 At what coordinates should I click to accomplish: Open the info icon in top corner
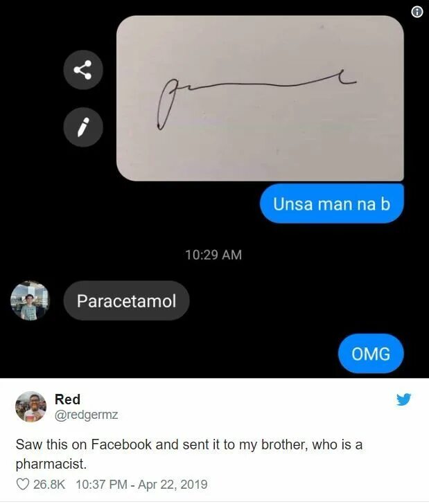click(417, 12)
